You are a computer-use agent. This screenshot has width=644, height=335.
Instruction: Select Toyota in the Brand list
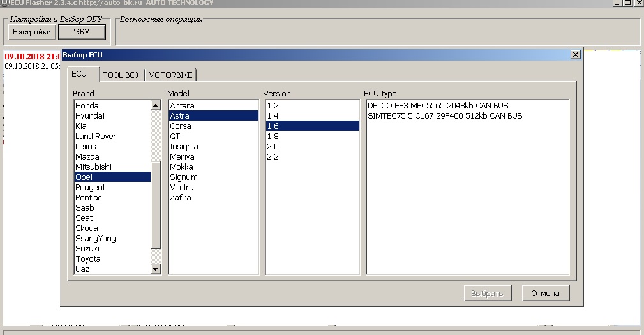[112, 259]
